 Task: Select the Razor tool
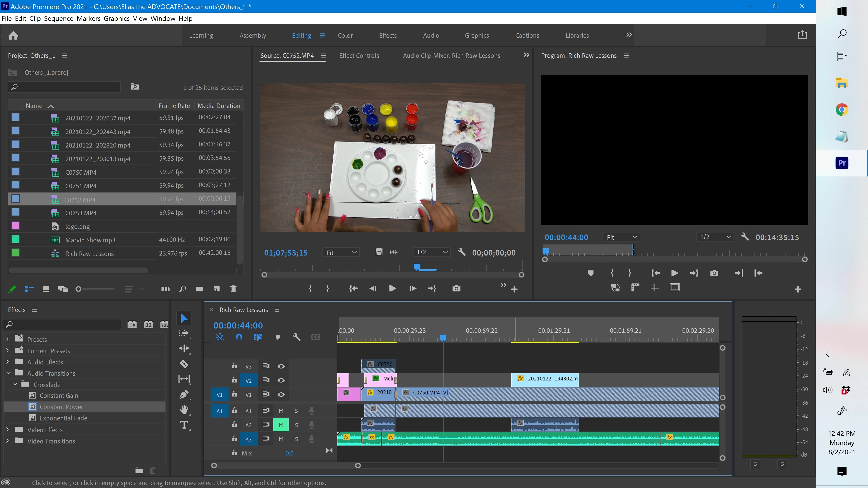(184, 364)
